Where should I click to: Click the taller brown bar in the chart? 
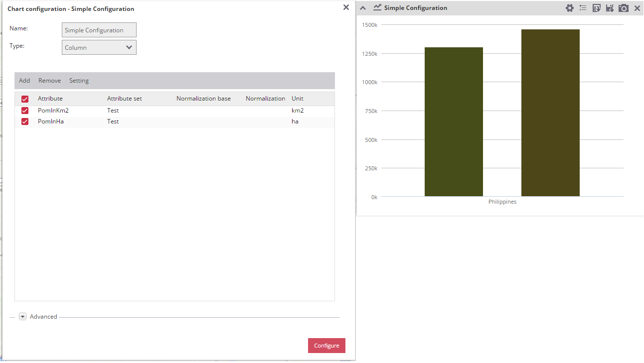(550, 113)
